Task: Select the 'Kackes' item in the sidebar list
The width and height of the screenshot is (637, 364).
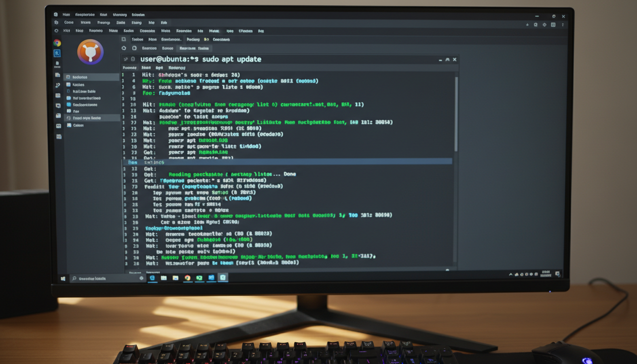Action: [x=78, y=84]
